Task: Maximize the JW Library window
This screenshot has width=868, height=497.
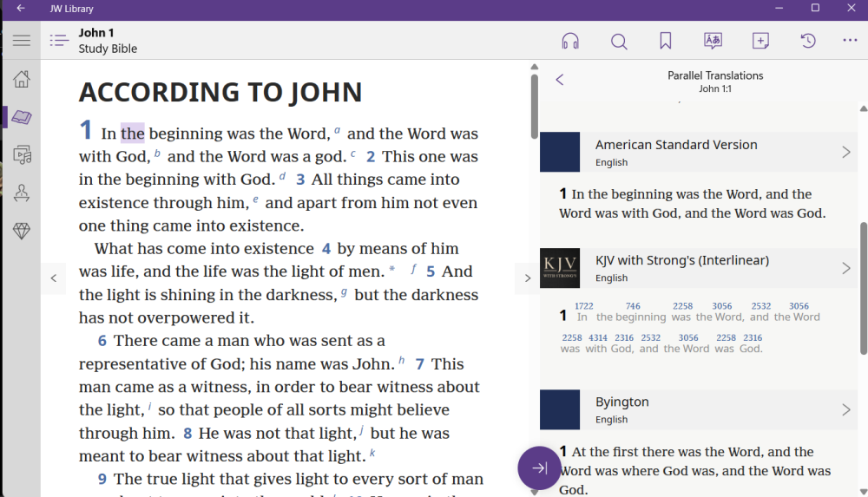Action: pos(815,8)
